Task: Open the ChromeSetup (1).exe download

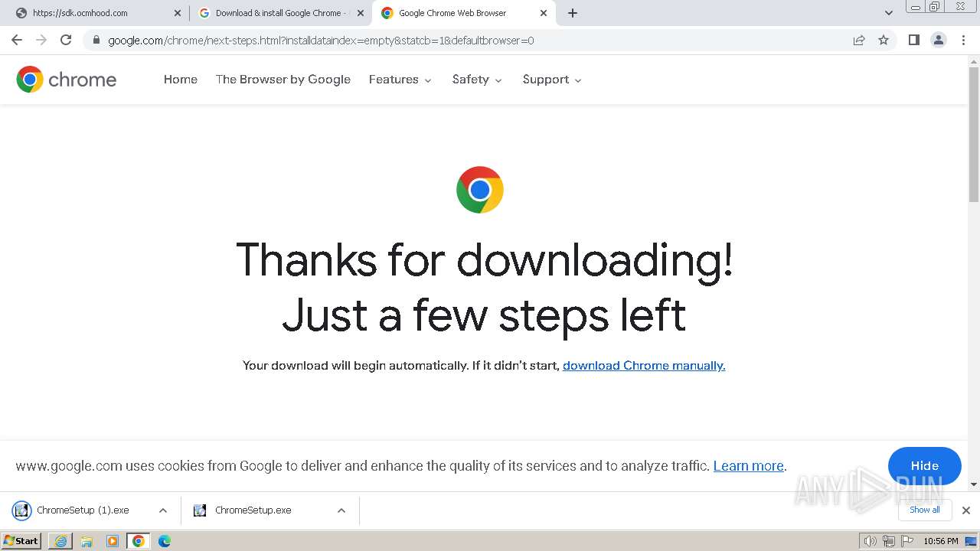Action: [x=83, y=510]
